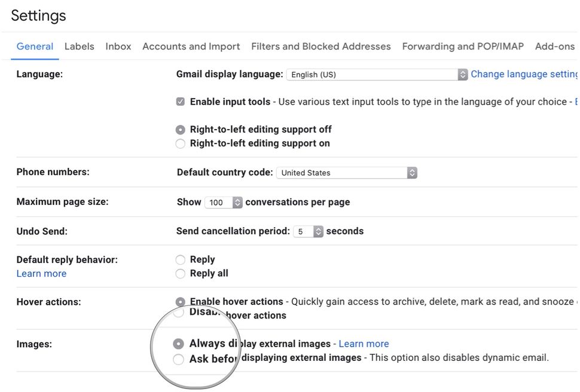The width and height of the screenshot is (580, 392).
Task: Enable Right-to-left editing support on
Action: (x=180, y=143)
